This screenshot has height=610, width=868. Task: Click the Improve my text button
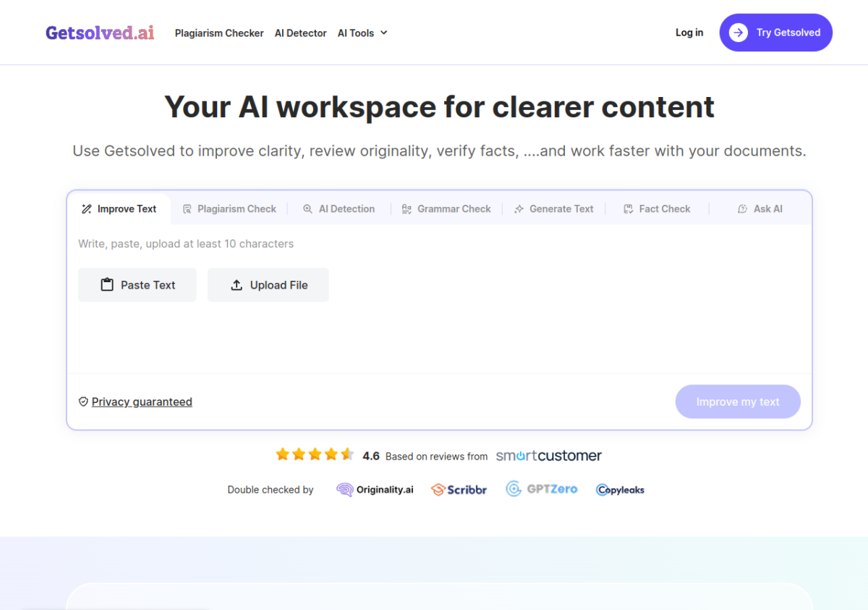tap(738, 402)
